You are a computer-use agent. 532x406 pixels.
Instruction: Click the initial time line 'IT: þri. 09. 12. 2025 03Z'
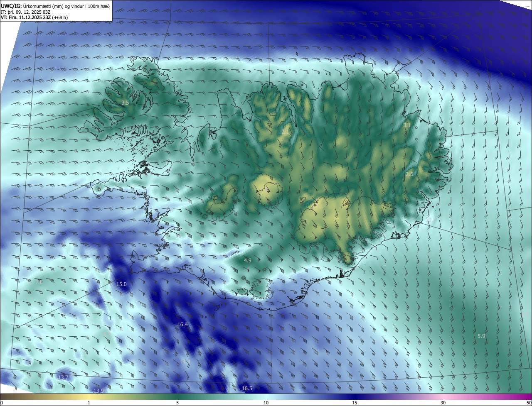click(25, 12)
